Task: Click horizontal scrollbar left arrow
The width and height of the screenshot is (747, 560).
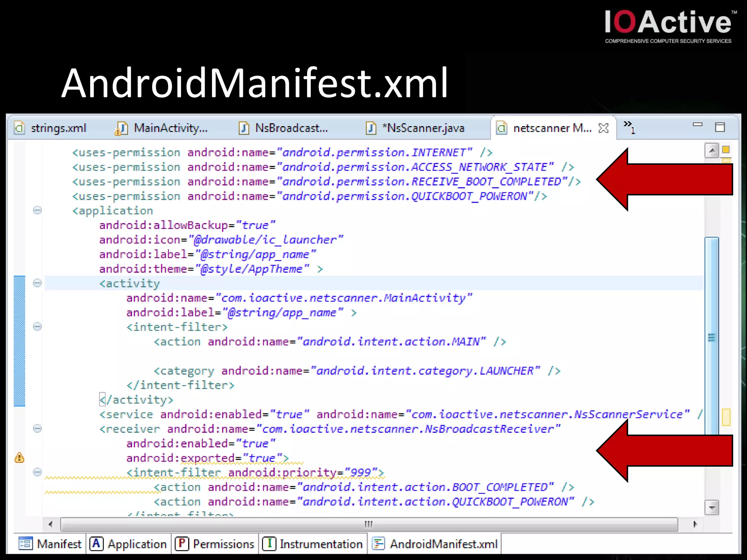Action: 51,524
